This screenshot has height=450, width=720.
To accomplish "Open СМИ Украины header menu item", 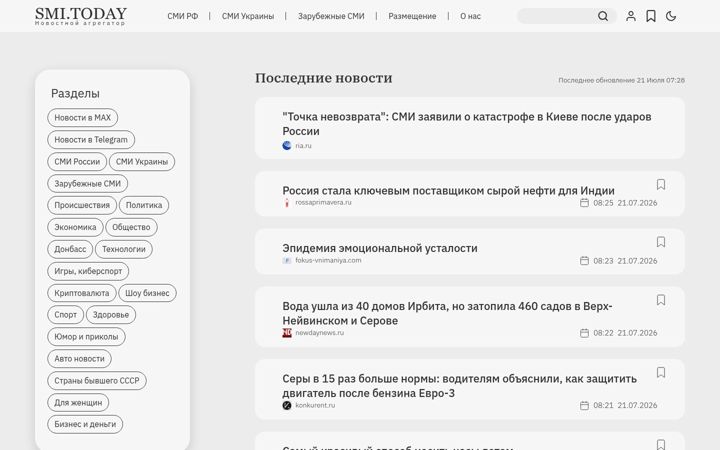I will tap(248, 16).
